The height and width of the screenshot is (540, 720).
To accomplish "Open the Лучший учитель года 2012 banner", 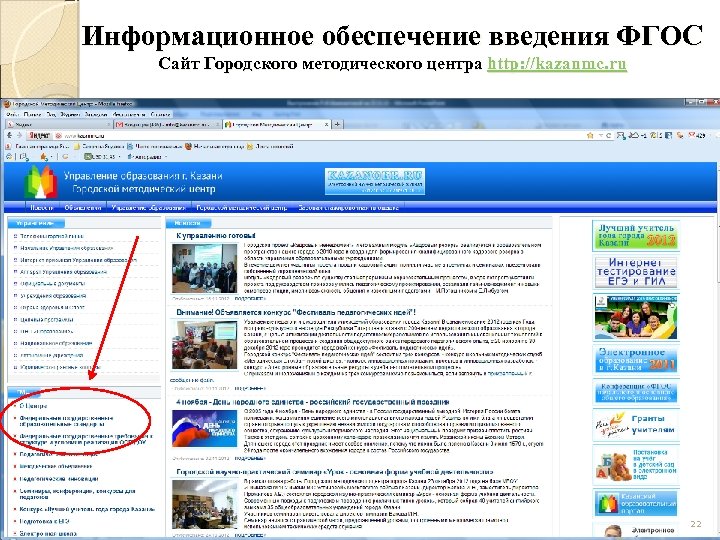I will coord(636,236).
